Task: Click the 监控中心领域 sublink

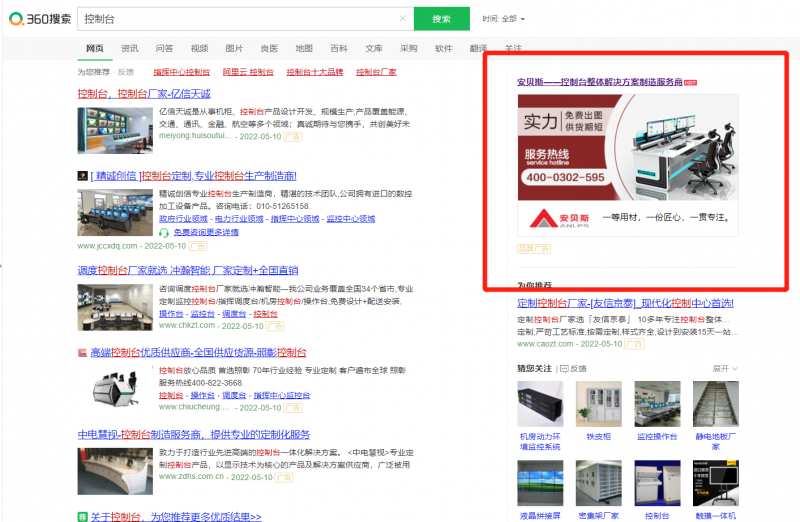Action: tap(351, 218)
